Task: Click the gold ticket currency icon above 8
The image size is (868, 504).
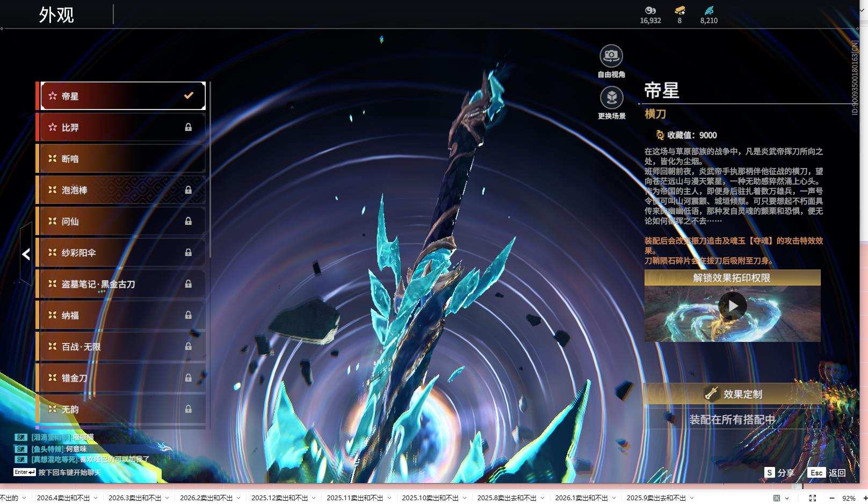Action: click(x=679, y=10)
